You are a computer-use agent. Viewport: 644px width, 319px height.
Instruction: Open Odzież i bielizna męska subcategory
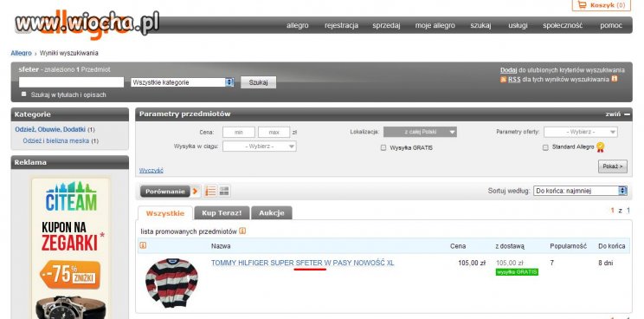[56, 141]
